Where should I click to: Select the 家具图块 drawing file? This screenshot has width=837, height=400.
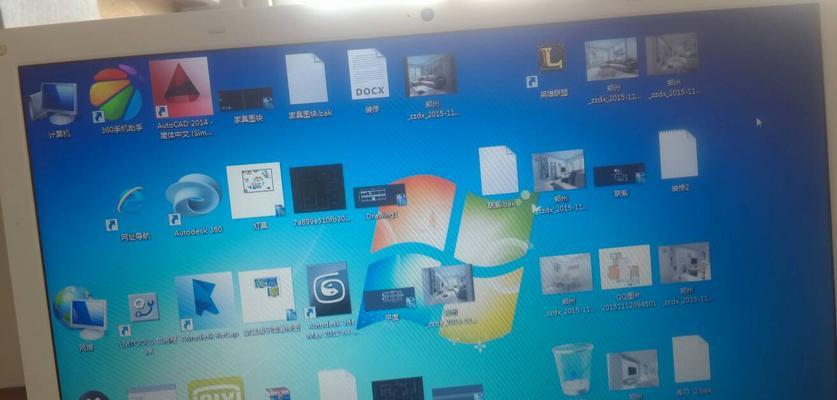(245, 99)
